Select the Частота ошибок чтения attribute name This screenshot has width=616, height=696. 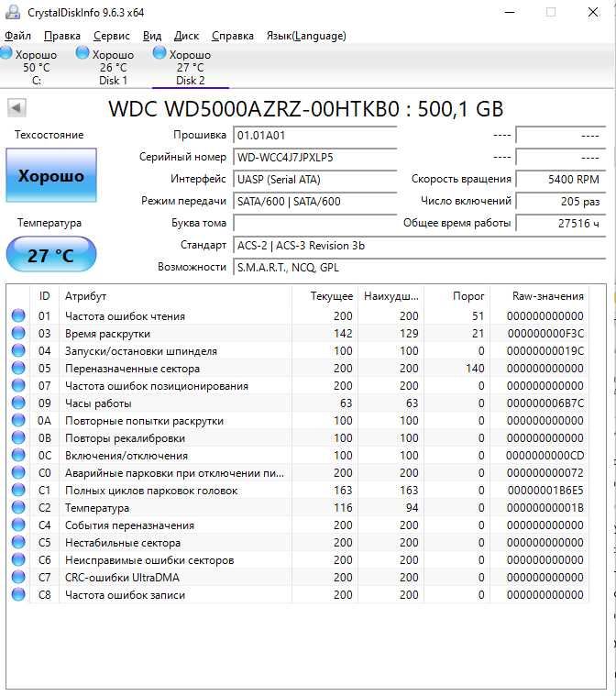pyautogui.click(x=126, y=316)
